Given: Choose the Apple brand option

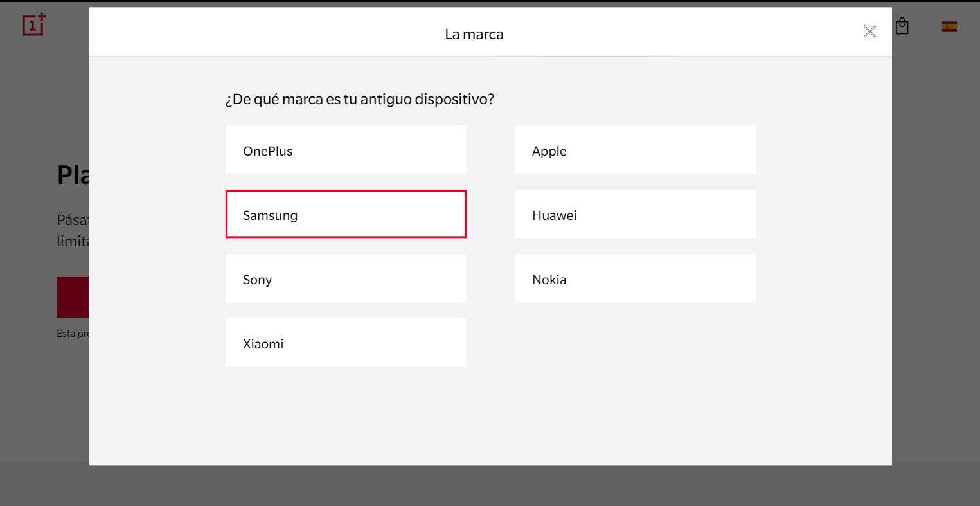Looking at the screenshot, I should [635, 150].
